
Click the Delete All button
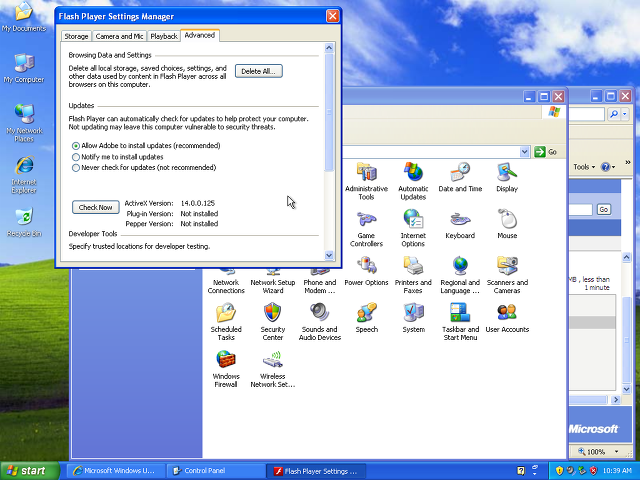pos(258,71)
